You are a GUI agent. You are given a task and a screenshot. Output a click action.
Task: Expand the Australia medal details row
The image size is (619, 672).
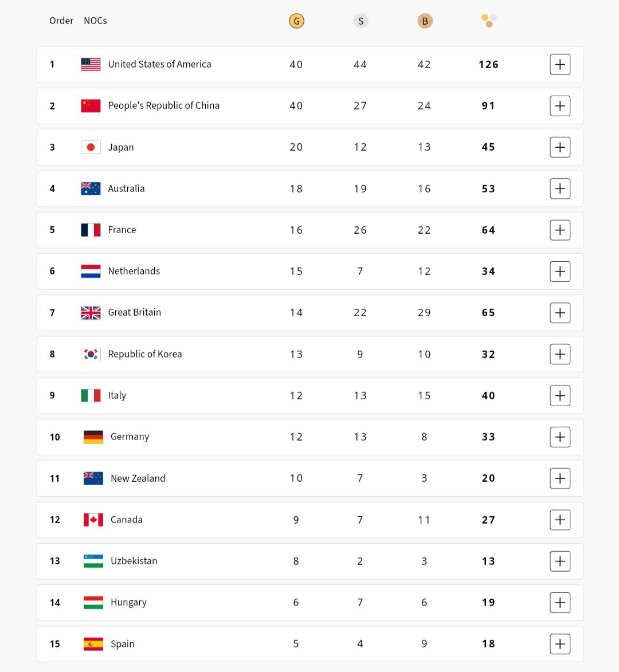point(560,188)
